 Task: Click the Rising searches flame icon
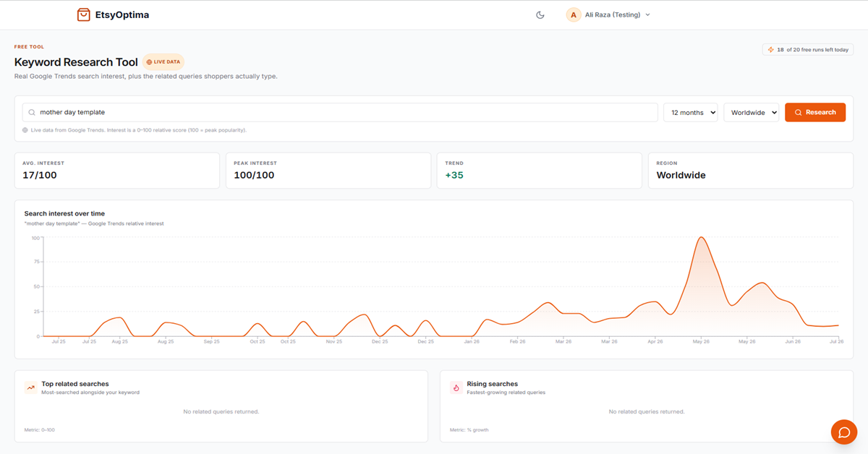coord(456,387)
